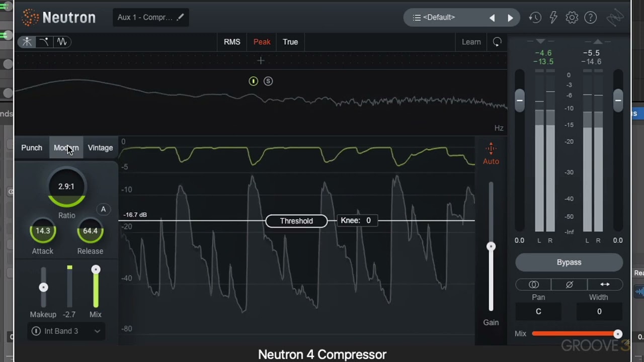Click the output gain value 0.0
The height and width of the screenshot is (362, 644).
click(618, 240)
